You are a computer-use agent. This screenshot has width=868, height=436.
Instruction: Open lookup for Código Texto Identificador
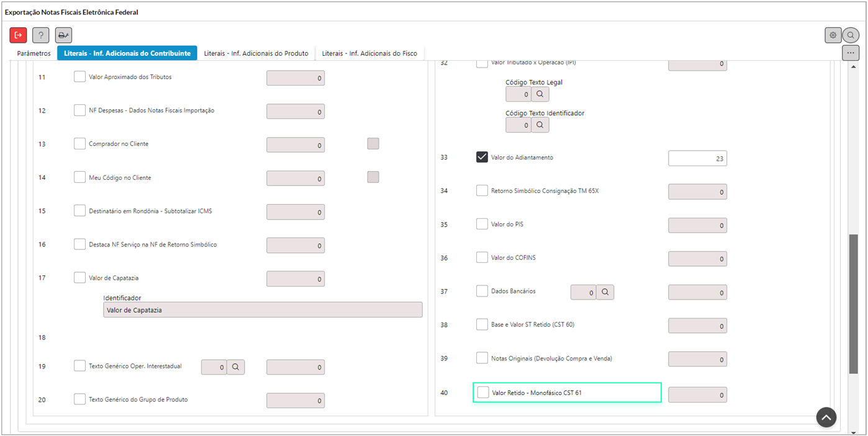click(540, 125)
